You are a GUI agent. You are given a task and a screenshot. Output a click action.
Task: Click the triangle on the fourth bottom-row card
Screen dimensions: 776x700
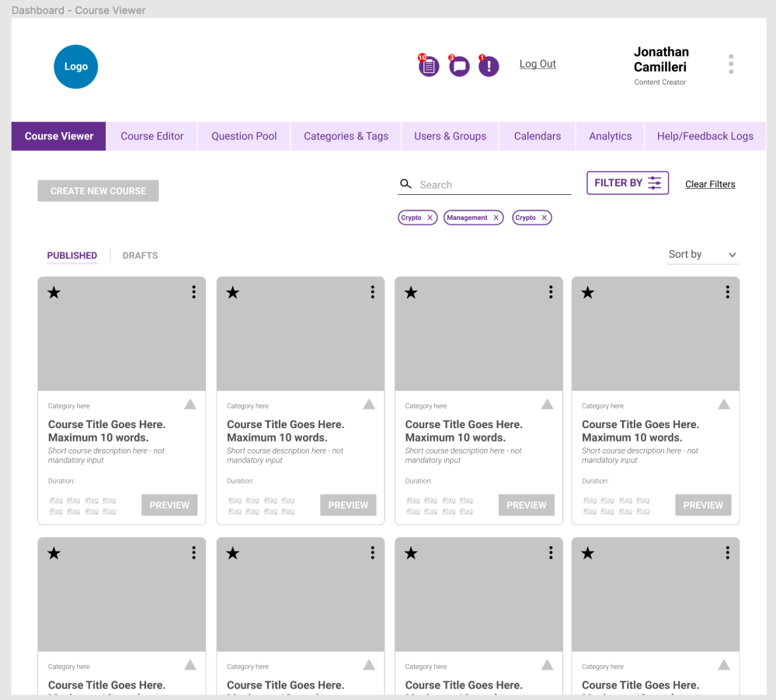click(x=724, y=665)
